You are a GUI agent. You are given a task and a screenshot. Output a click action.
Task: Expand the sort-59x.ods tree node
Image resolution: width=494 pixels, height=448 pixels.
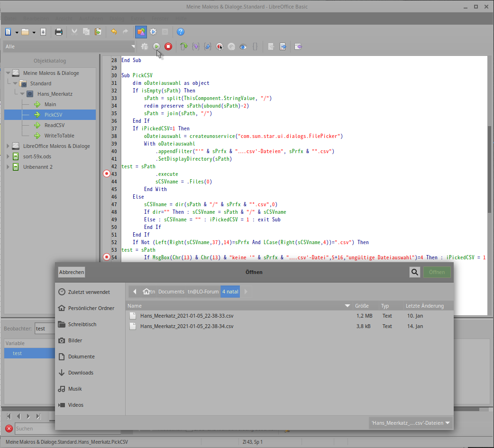click(x=8, y=156)
